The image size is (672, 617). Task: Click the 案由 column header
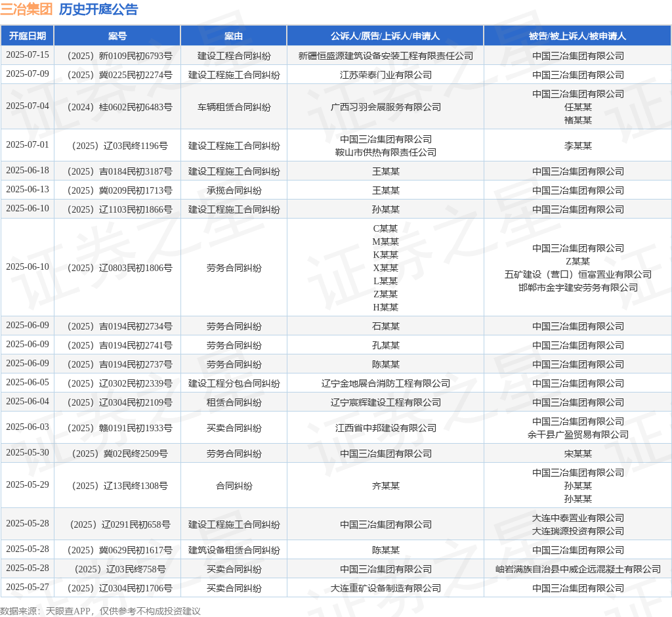234,36
